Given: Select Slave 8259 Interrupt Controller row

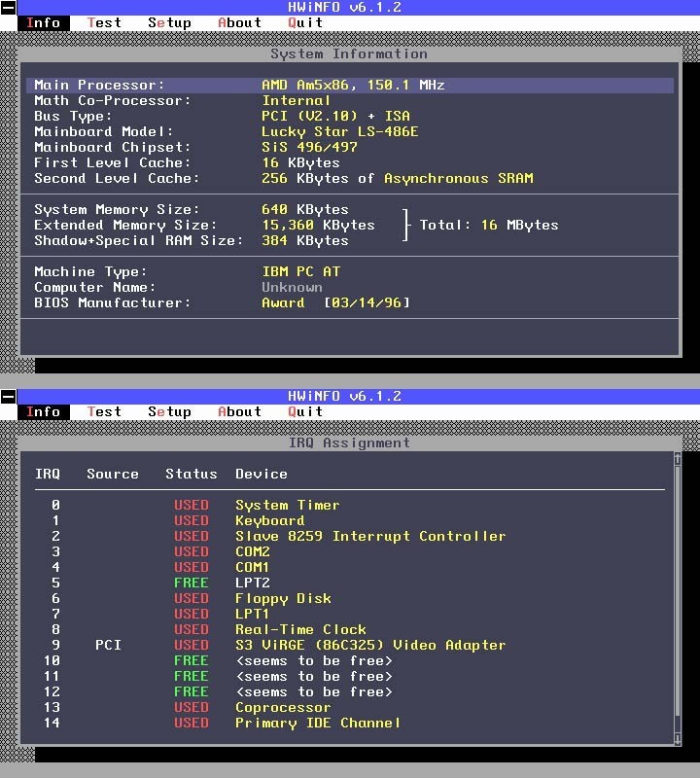Looking at the screenshot, I should (350, 537).
